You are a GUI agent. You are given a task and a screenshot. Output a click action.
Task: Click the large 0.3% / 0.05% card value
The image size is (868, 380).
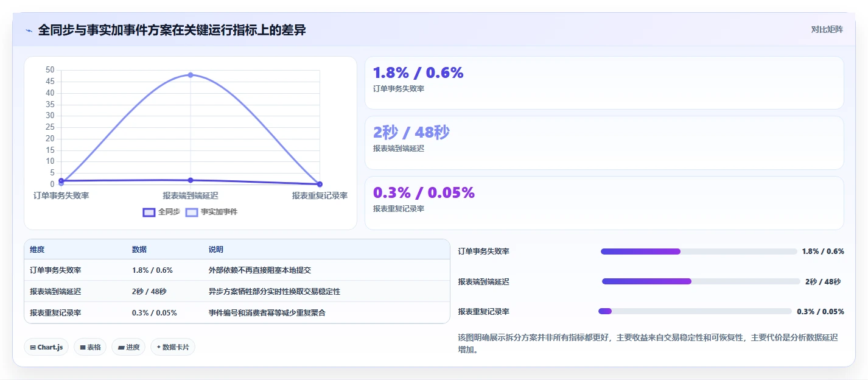tap(424, 192)
